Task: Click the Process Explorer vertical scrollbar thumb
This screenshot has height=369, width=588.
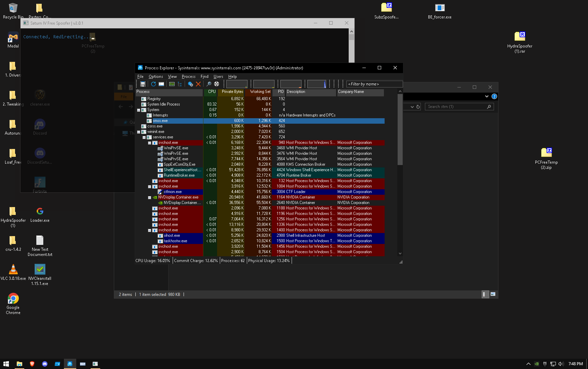Action: tap(400, 130)
